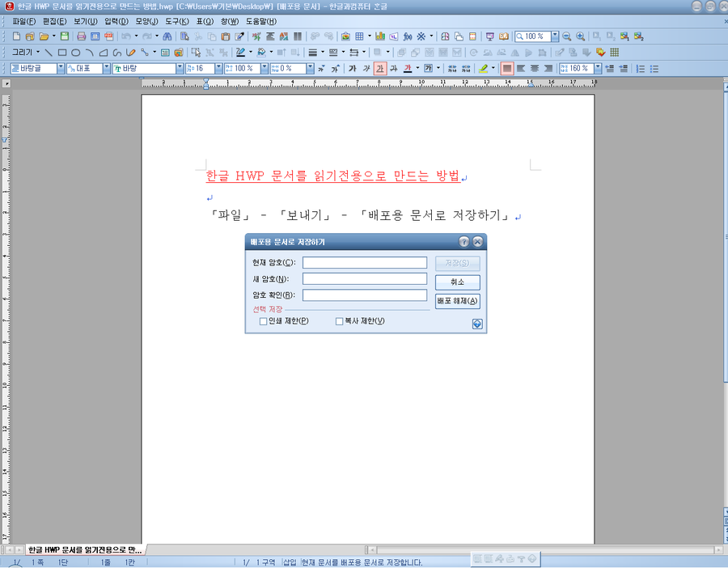
Task: Click the 취소 (cancel) button
Action: [x=457, y=282]
